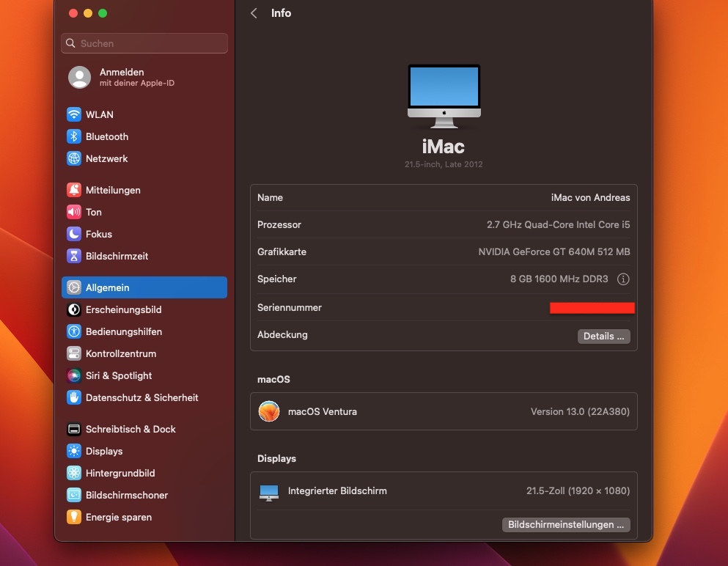
Task: Click the Bildschirmzeit hourglass icon
Action: (74, 256)
